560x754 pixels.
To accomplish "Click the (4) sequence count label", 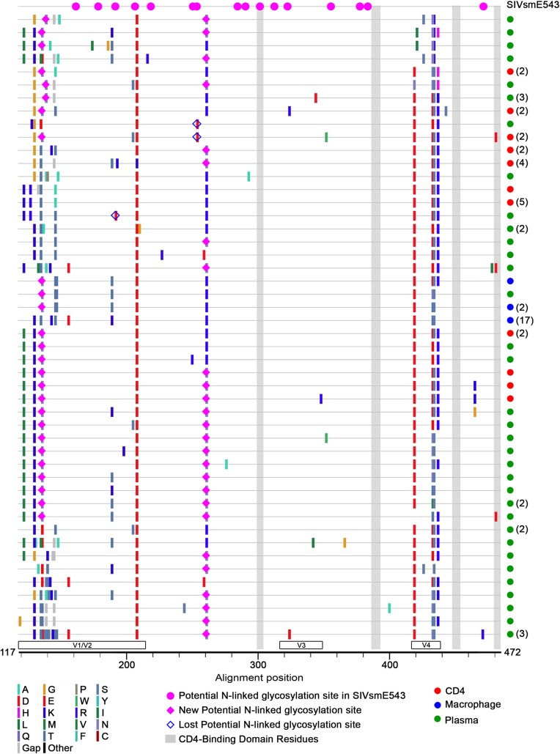I will [x=522, y=163].
